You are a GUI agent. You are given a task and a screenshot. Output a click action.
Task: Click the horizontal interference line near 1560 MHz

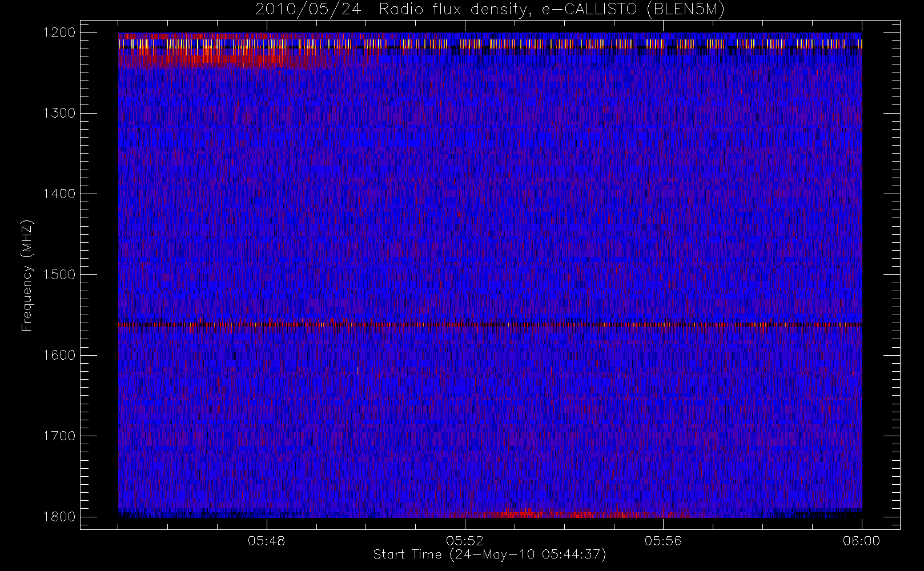click(x=490, y=324)
